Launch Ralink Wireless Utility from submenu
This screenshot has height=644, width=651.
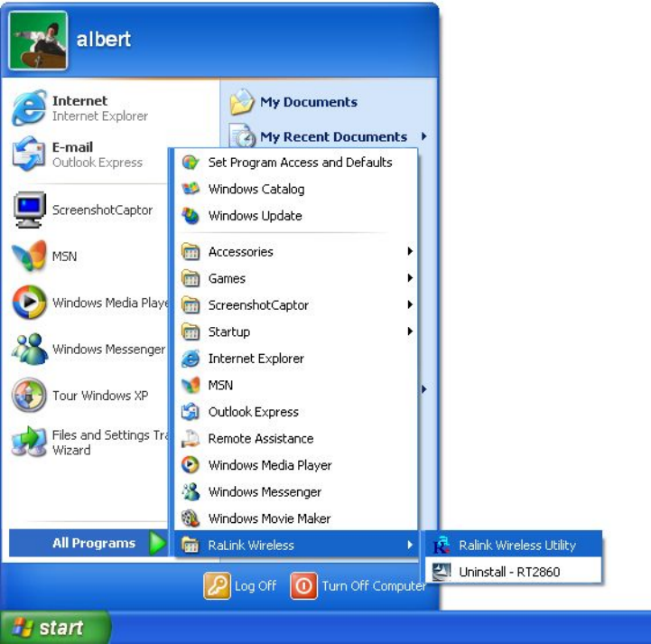[514, 545]
